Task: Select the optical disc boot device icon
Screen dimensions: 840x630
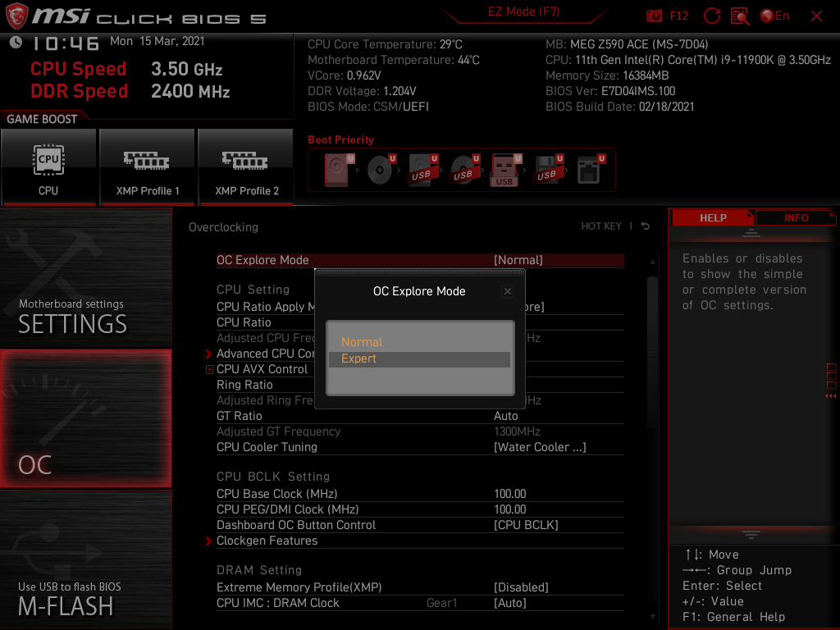Action: click(x=381, y=170)
